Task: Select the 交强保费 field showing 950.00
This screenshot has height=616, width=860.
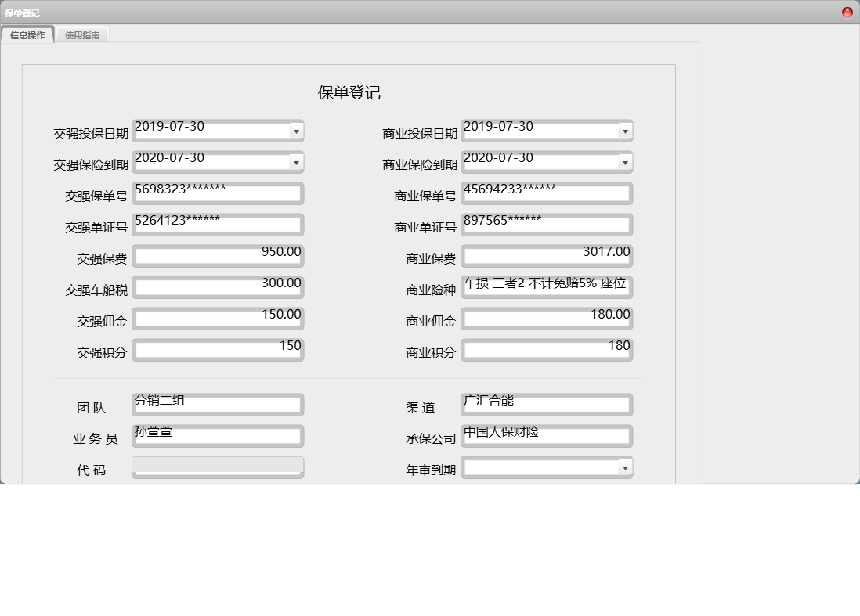Action: (218, 256)
